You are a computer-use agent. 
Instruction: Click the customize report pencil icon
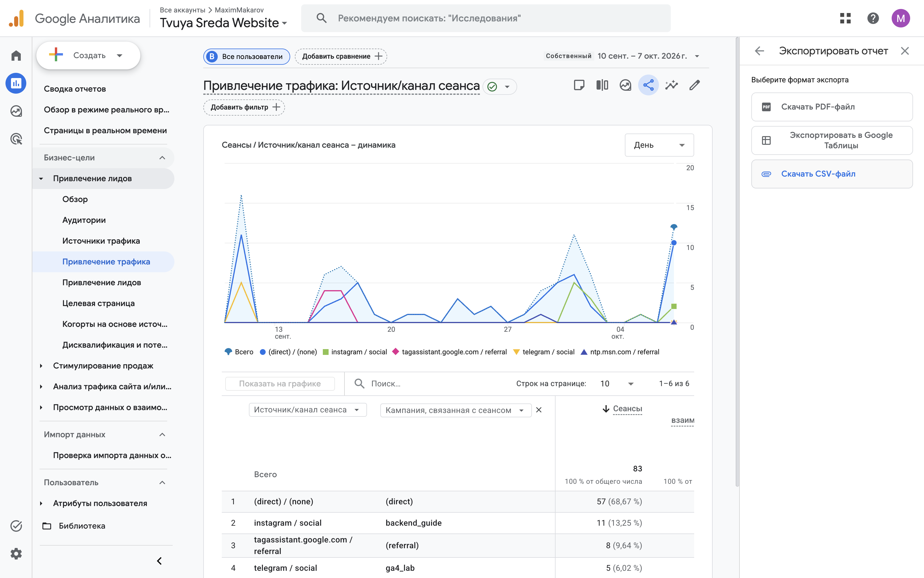coord(694,85)
